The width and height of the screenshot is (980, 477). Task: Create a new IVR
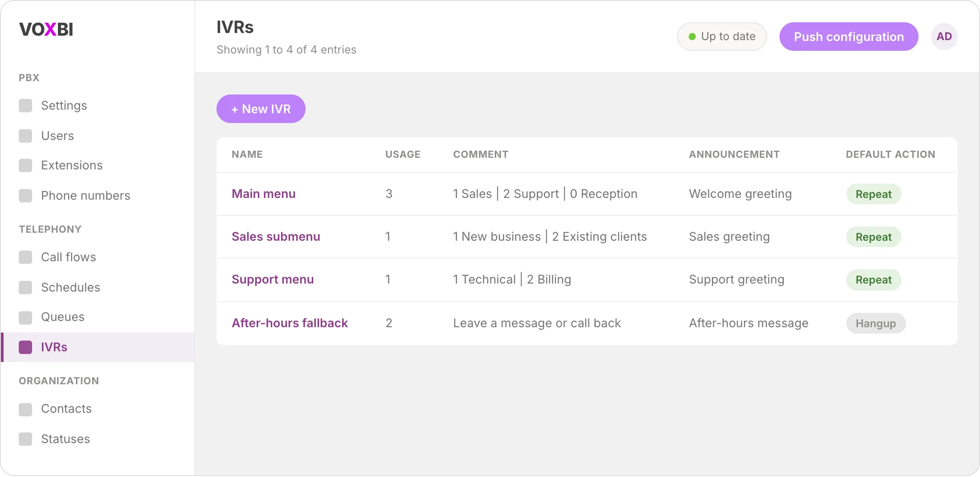click(261, 109)
